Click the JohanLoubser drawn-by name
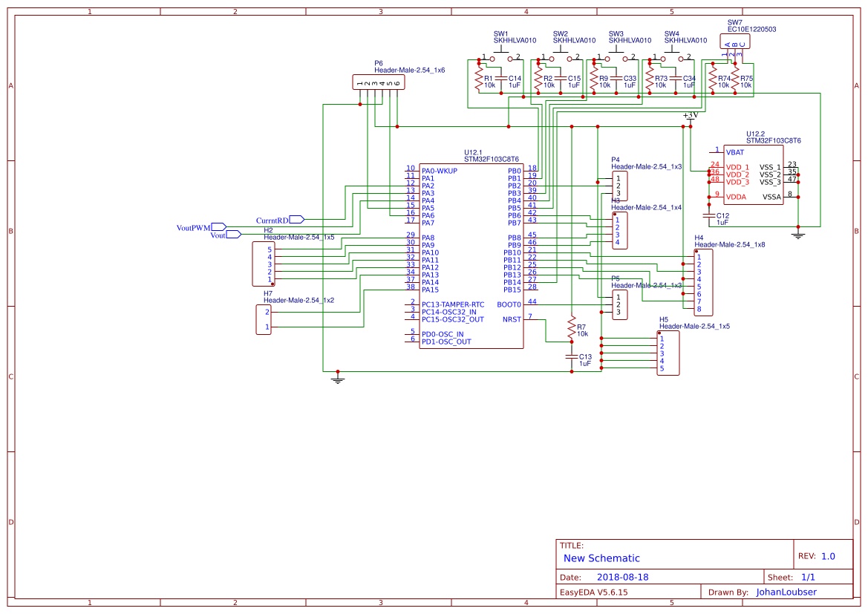Viewport: 868px width, 614px height. (786, 592)
